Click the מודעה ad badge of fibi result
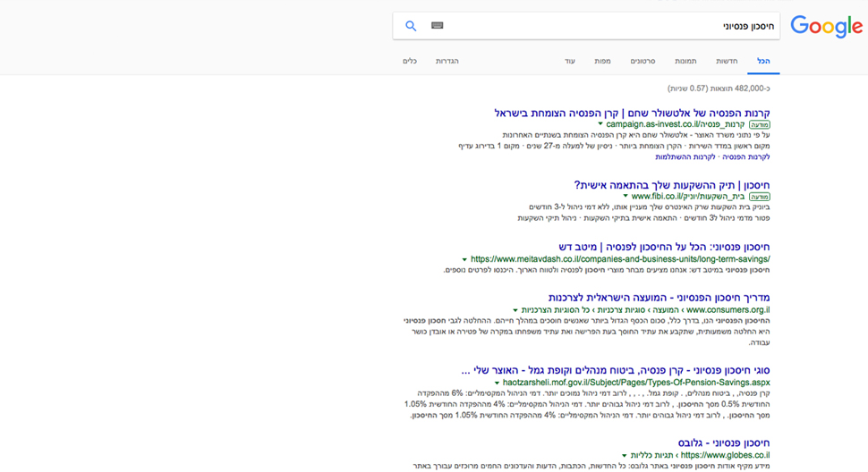 (760, 197)
